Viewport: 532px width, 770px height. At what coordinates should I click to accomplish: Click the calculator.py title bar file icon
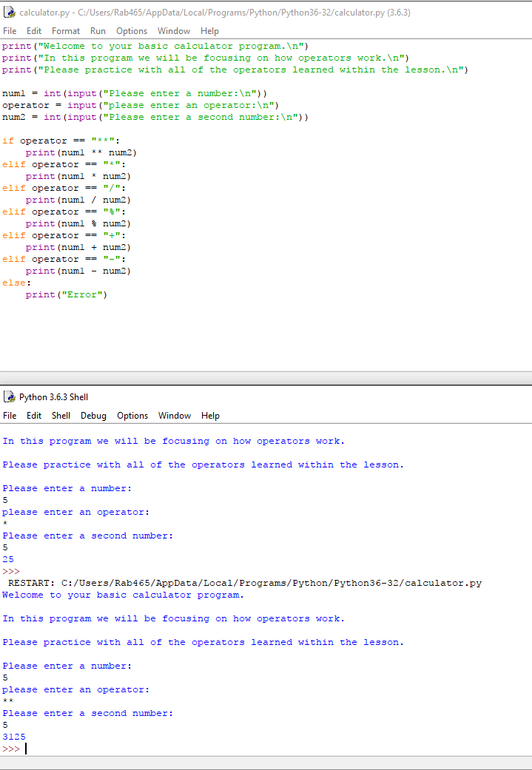pos(10,12)
